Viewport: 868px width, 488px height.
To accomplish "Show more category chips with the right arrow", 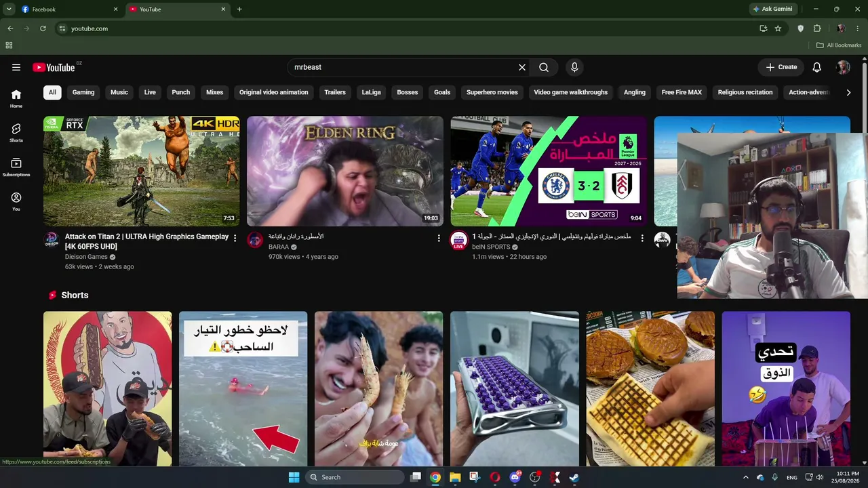I will (x=848, y=92).
